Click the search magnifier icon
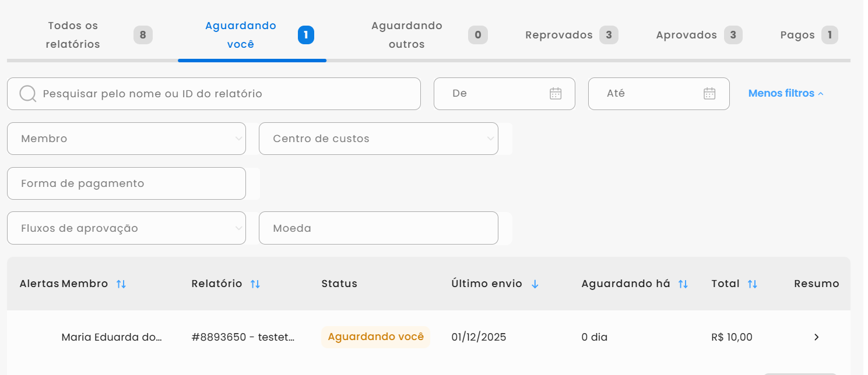Image resolution: width=868 pixels, height=375 pixels. click(28, 94)
